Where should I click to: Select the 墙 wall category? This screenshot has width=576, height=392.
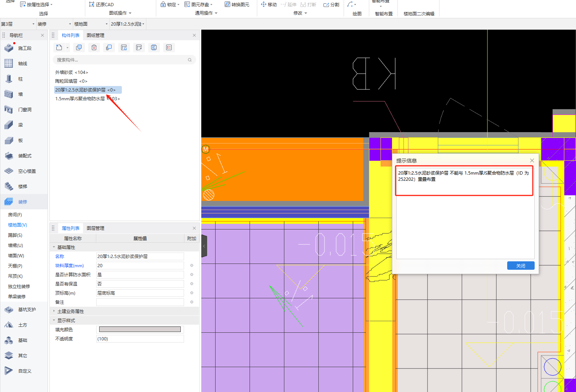[x=20, y=94]
